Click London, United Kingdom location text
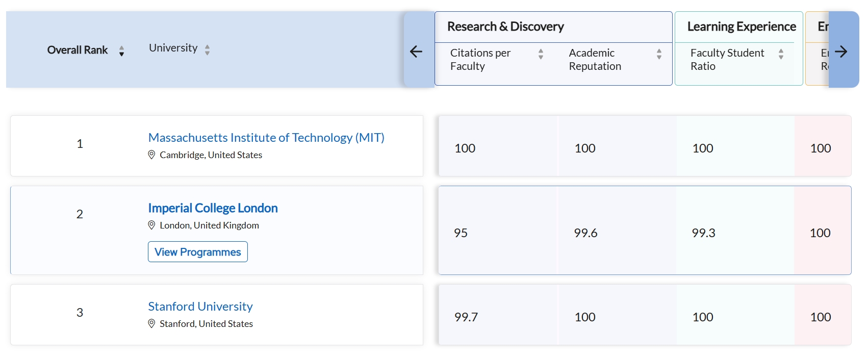 210,225
